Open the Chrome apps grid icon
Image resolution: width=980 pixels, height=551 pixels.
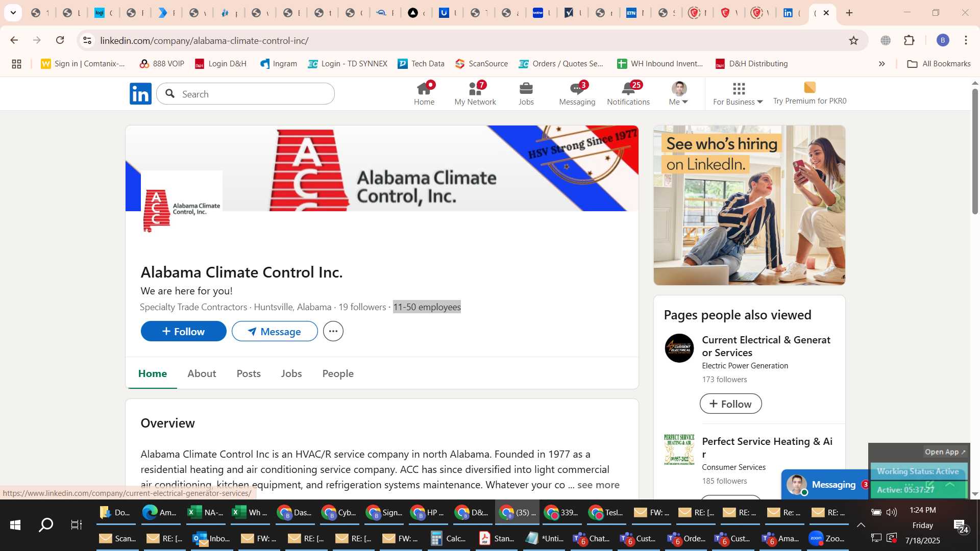[16, 64]
